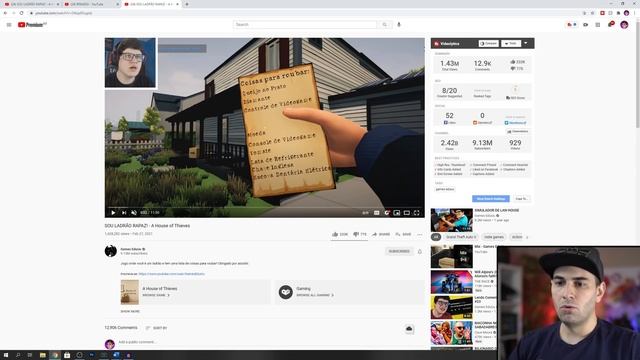Image resolution: width=640 pixels, height=360 pixels.
Task: Play the video
Action: point(113,213)
